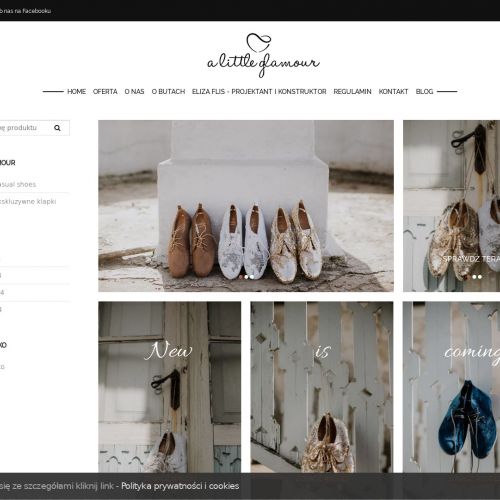
Task: Click the a little glamour logo
Action: (263, 55)
